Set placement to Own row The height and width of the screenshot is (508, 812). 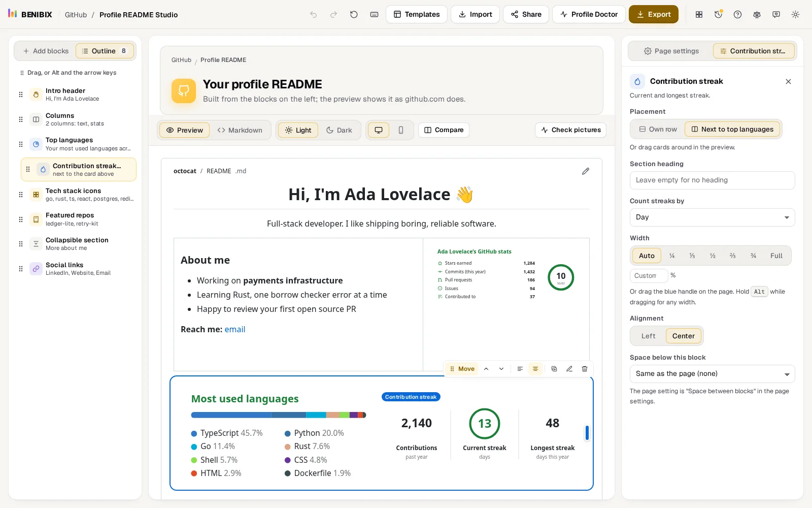coord(658,130)
